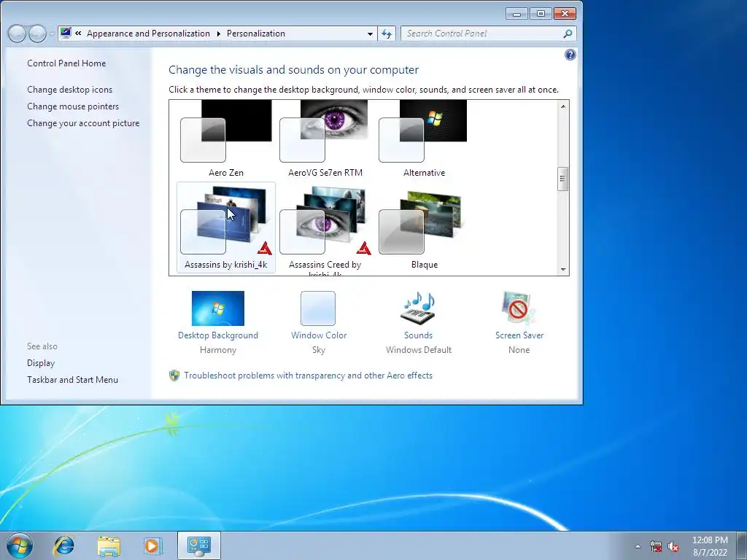Open the clock showing 12:08 PM
747x560 pixels.
pyautogui.click(x=710, y=540)
